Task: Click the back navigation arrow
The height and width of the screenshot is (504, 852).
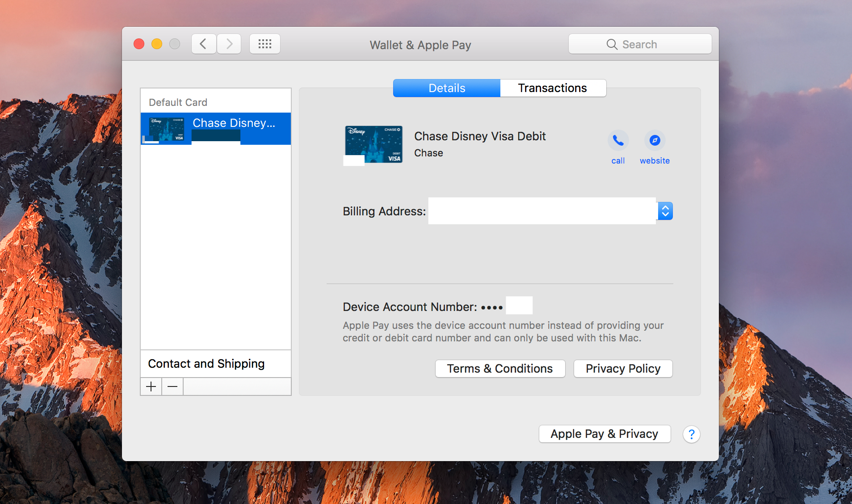Action: click(204, 44)
